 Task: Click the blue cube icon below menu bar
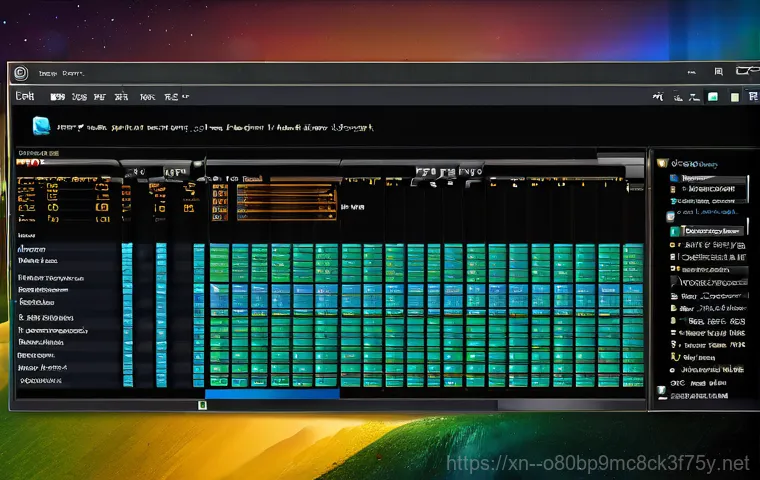tap(42, 126)
